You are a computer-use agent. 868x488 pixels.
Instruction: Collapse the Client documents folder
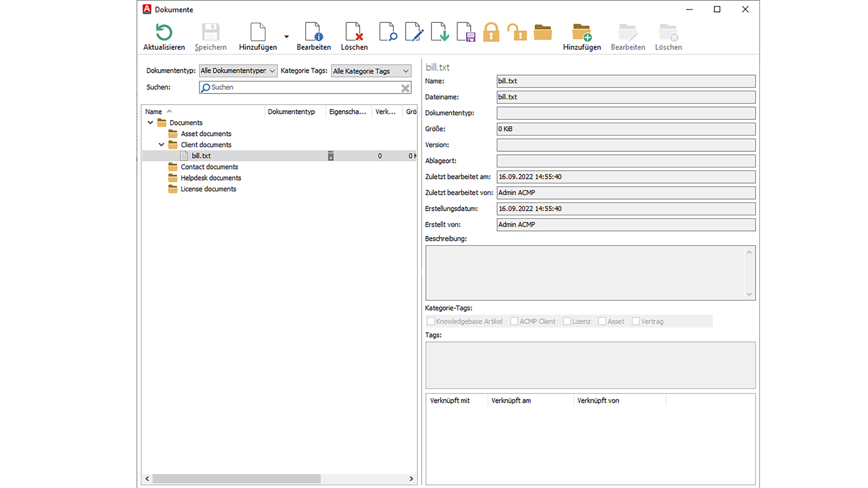coord(161,145)
